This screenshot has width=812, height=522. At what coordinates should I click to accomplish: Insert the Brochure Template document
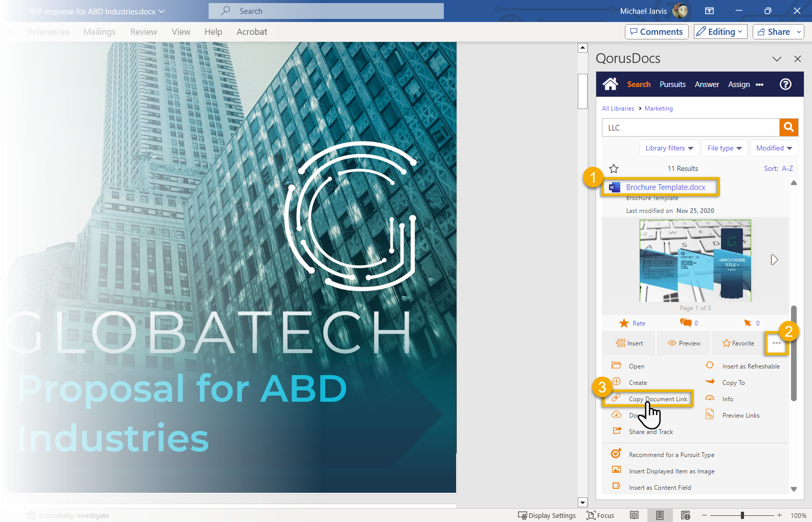(629, 343)
